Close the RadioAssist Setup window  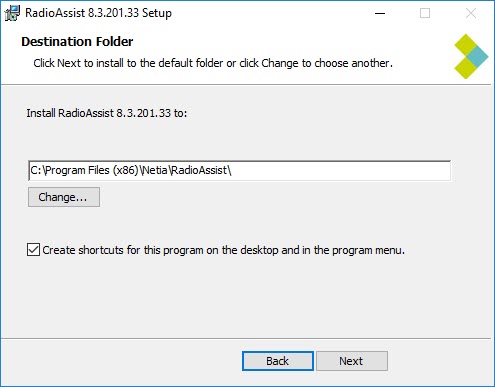coord(471,13)
